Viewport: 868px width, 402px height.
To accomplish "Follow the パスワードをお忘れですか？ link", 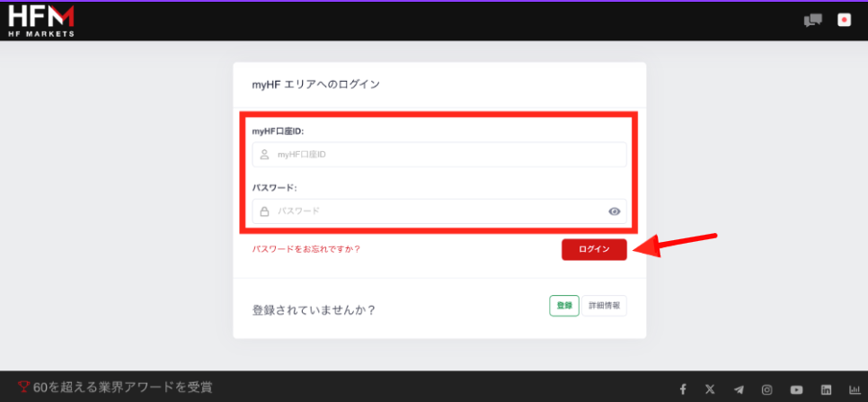I will click(x=312, y=248).
